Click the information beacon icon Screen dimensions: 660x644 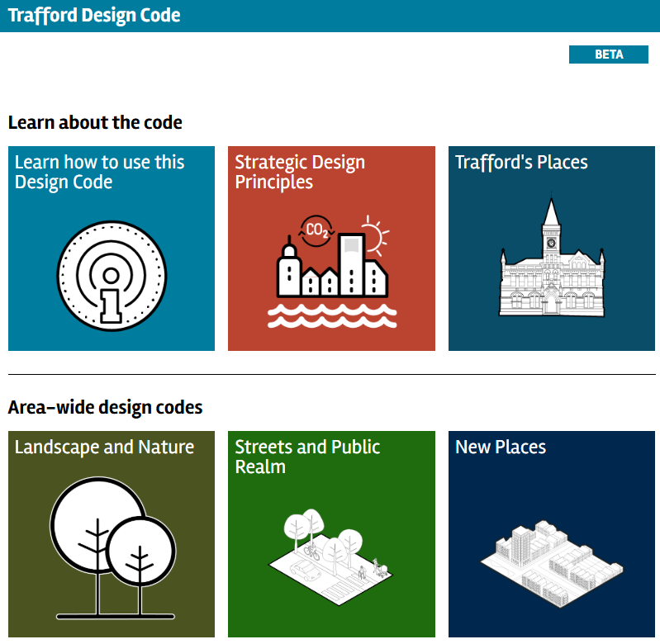click(x=112, y=276)
